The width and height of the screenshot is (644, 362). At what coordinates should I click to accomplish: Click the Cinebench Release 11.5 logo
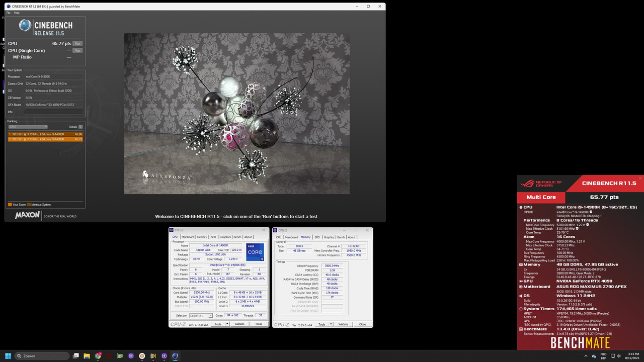(x=45, y=27)
